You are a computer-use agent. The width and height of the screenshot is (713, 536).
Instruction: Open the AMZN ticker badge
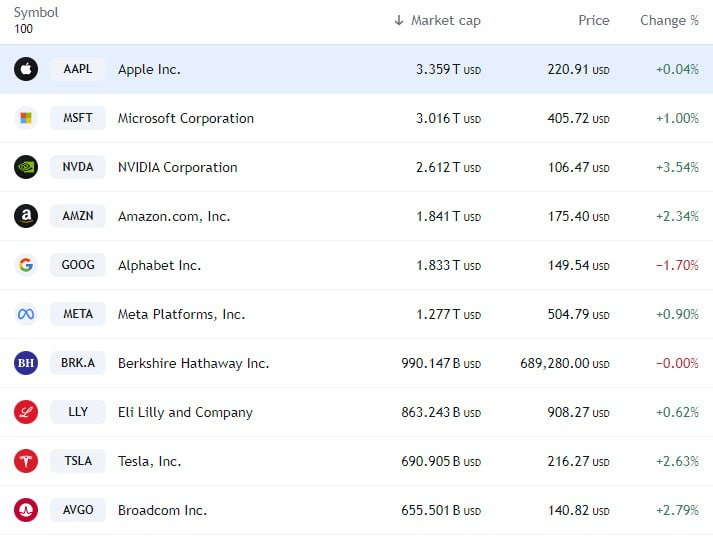click(x=78, y=216)
